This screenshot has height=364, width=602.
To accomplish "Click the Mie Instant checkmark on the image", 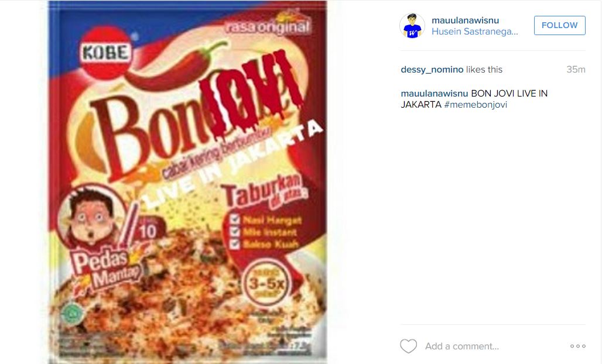I will click(x=235, y=232).
